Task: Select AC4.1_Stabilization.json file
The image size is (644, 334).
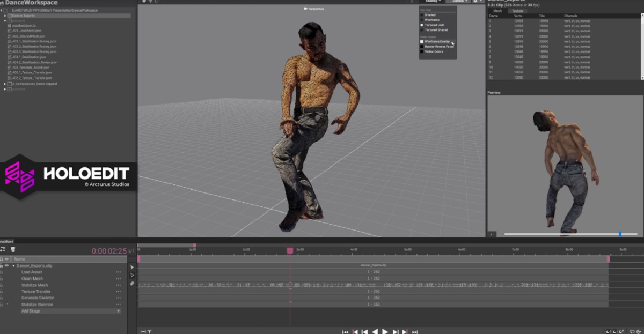Action: (30, 57)
